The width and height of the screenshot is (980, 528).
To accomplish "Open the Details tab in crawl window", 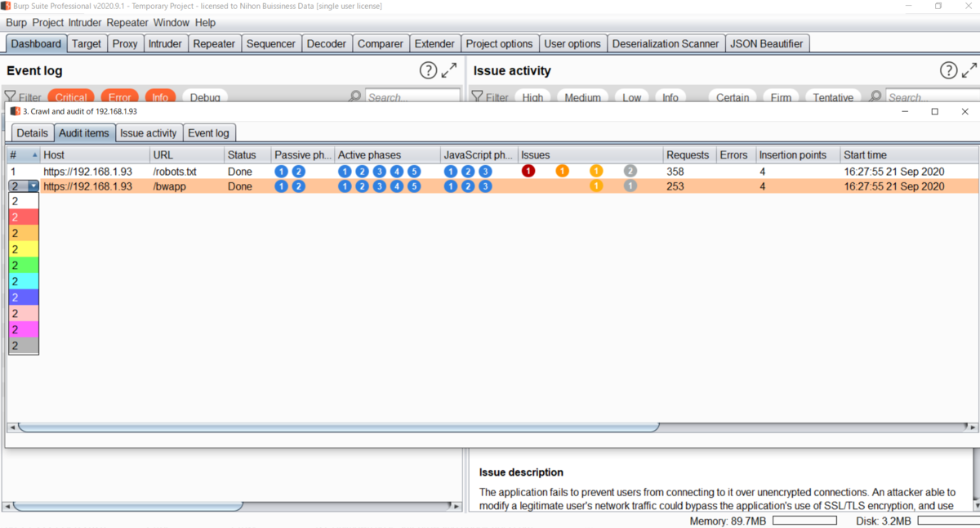I will click(x=33, y=132).
